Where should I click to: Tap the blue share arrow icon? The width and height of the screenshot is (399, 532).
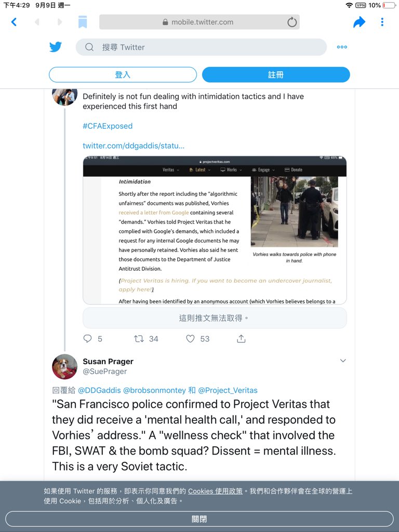click(359, 22)
